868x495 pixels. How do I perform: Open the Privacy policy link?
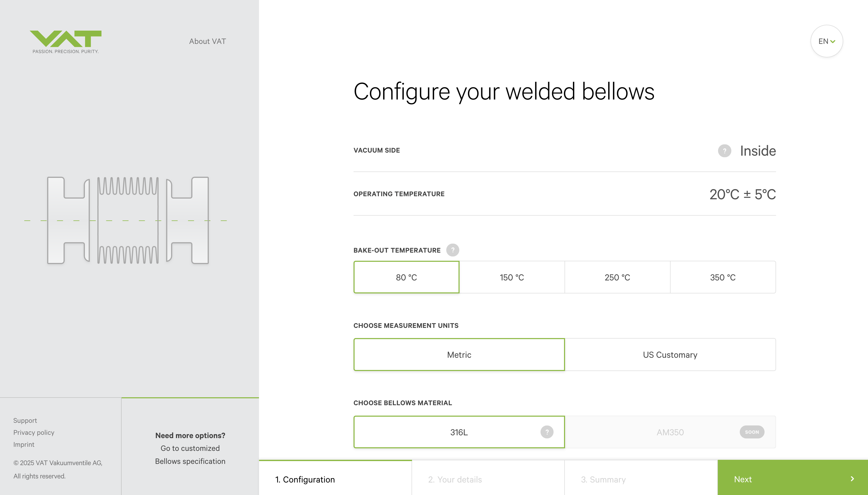[34, 432]
